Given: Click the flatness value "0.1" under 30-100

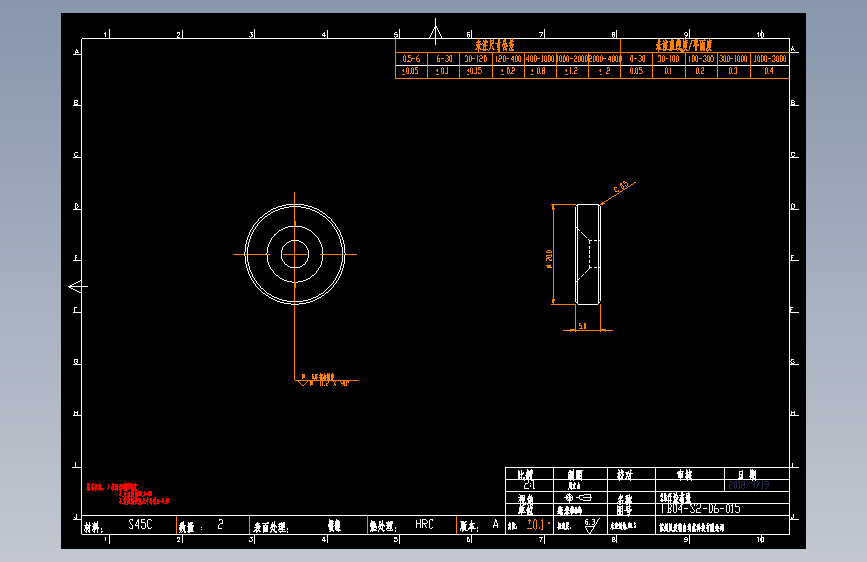Looking at the screenshot, I should [668, 71].
